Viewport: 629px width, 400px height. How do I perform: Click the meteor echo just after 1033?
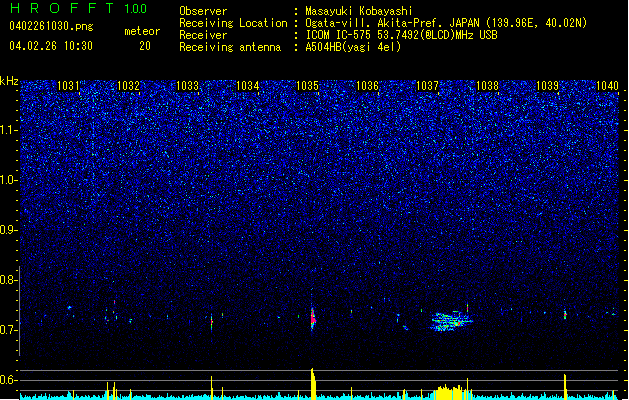[211, 322]
